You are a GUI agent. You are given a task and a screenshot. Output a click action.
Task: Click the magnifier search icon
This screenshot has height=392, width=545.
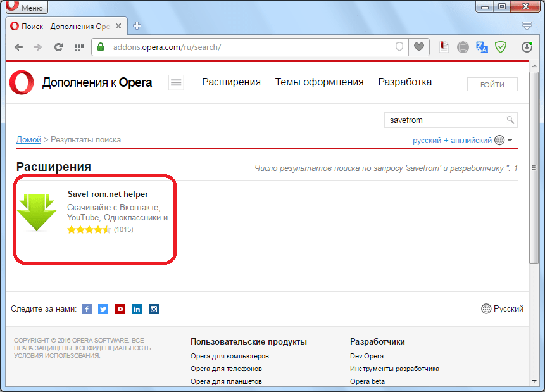510,120
